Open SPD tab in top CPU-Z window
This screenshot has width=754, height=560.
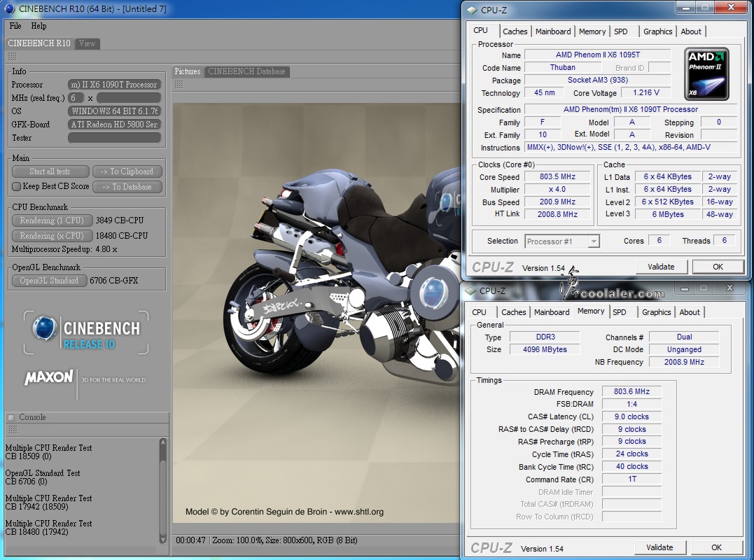coord(621,31)
